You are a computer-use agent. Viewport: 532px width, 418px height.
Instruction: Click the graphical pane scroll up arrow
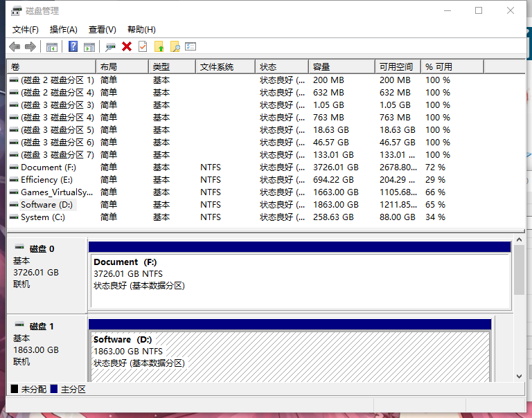click(519, 240)
